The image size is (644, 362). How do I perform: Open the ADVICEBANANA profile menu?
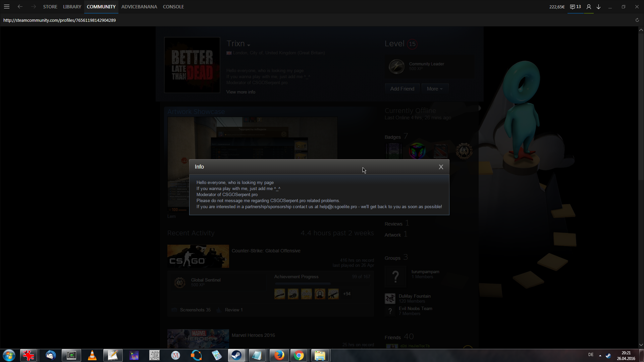[139, 7]
